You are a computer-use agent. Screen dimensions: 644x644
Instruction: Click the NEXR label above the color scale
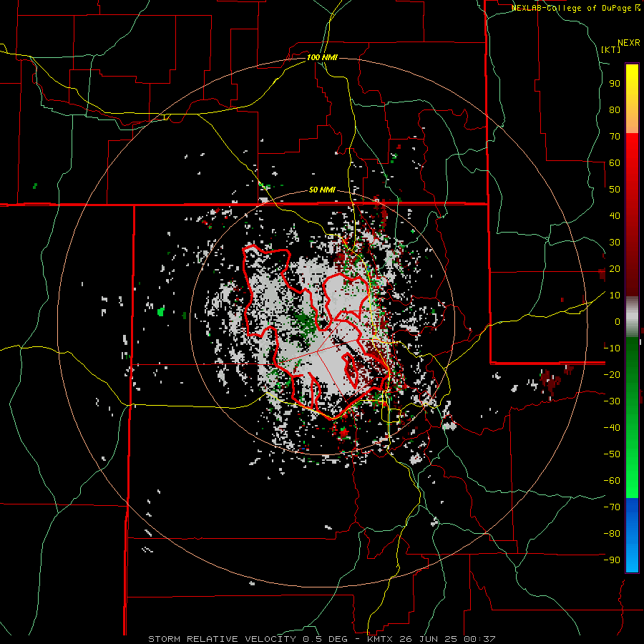pos(629,43)
